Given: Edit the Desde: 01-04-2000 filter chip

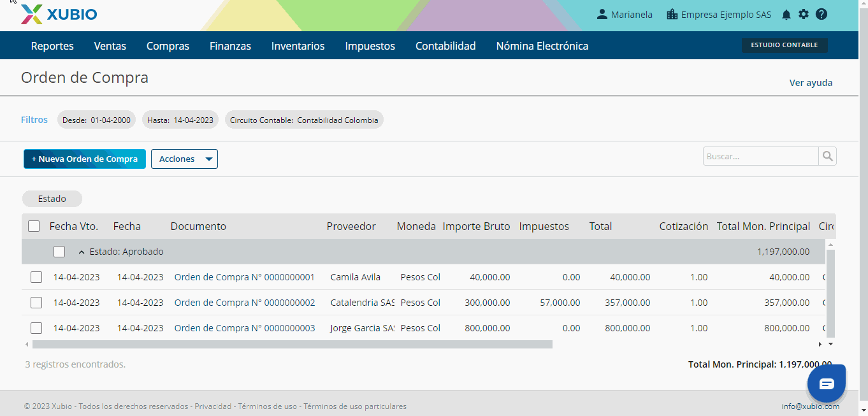Looking at the screenshot, I should point(96,120).
